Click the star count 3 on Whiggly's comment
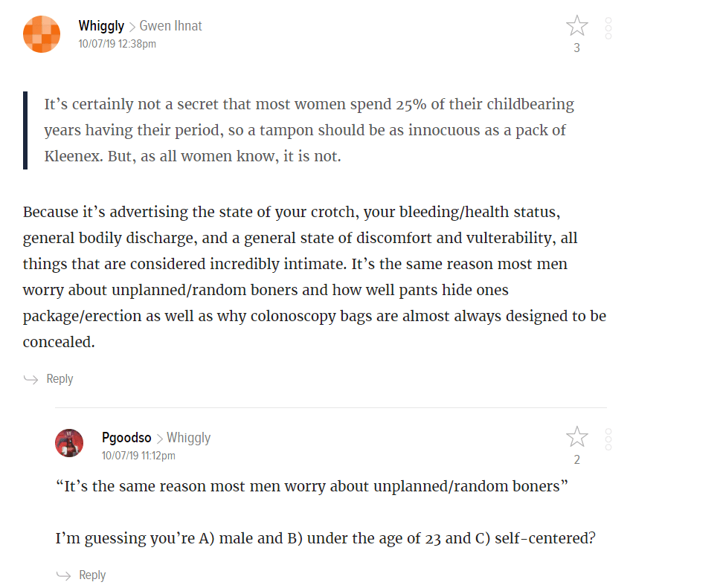723x588 pixels. 576,48
